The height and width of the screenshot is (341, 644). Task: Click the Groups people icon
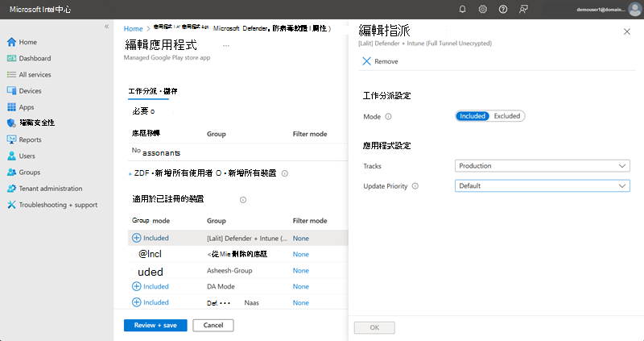tap(11, 173)
